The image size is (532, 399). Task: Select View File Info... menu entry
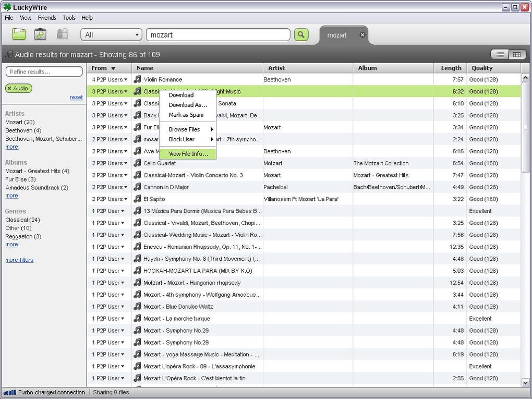tap(188, 154)
